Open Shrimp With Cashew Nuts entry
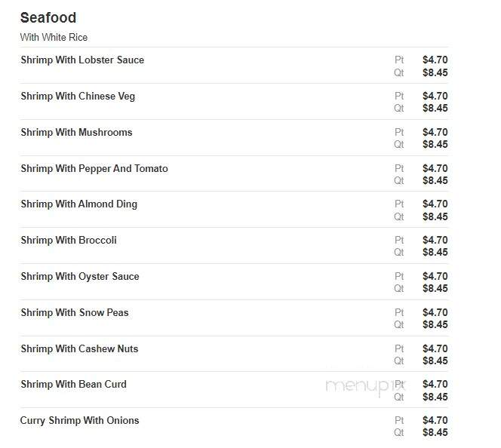This screenshot has height=448, width=501. [x=79, y=348]
